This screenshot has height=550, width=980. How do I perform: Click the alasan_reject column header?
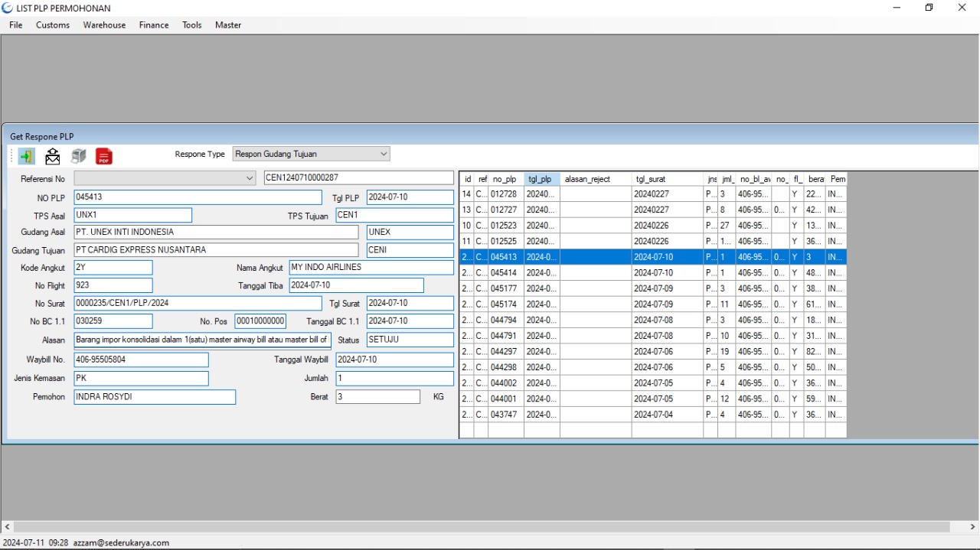[x=595, y=179]
